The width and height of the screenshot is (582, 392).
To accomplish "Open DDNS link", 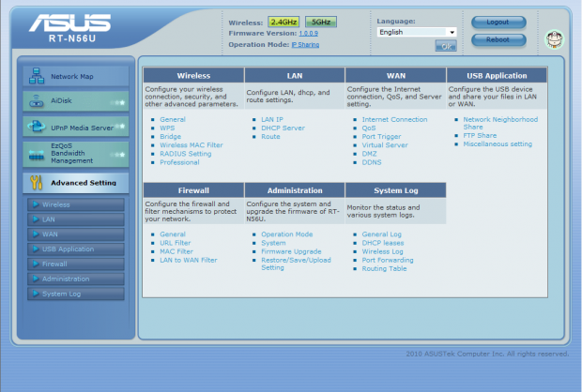I will pos(372,162).
